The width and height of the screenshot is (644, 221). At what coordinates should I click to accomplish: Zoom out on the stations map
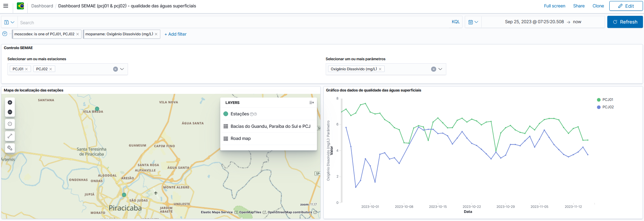(x=10, y=112)
